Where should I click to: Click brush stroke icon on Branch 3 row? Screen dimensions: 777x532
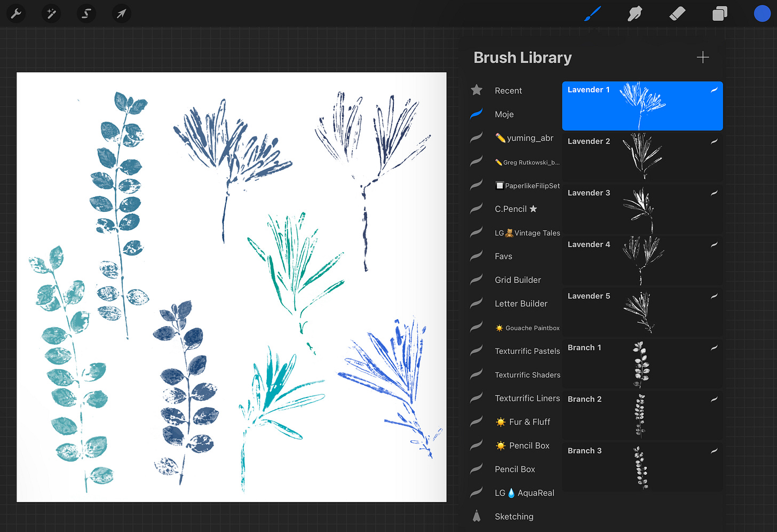[x=714, y=451]
